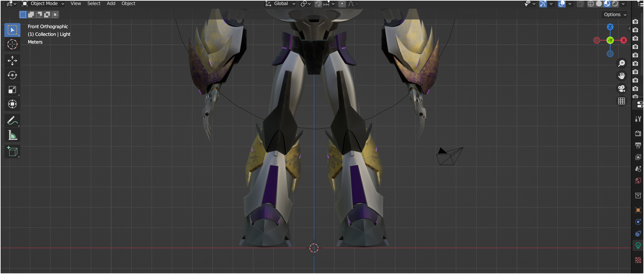Click the red X axis gizmo

pos(624,40)
